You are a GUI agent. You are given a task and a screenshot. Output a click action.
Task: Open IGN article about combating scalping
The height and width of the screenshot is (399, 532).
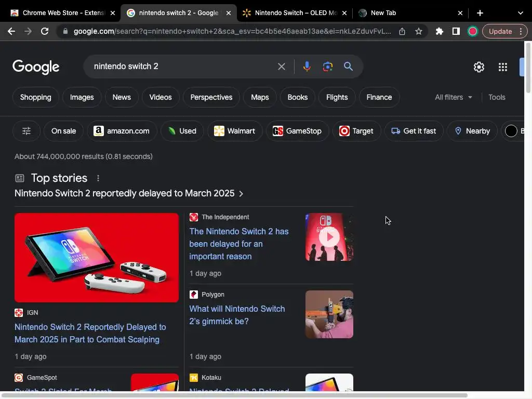(x=90, y=333)
